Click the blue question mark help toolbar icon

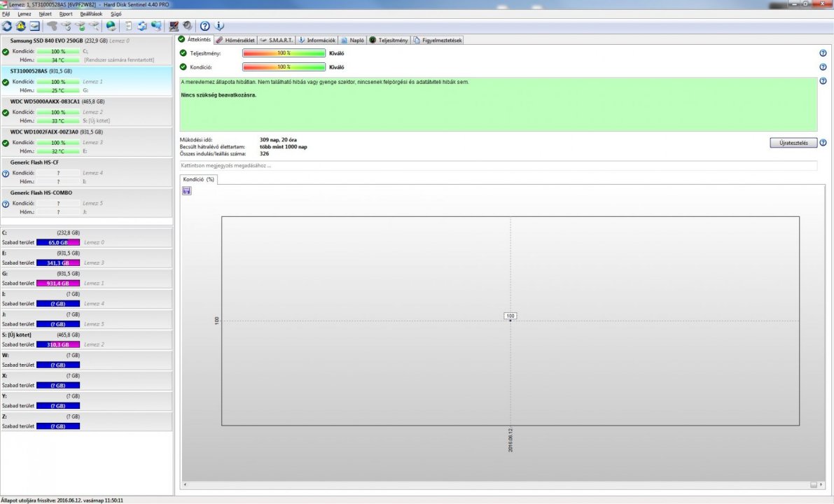[x=204, y=25]
